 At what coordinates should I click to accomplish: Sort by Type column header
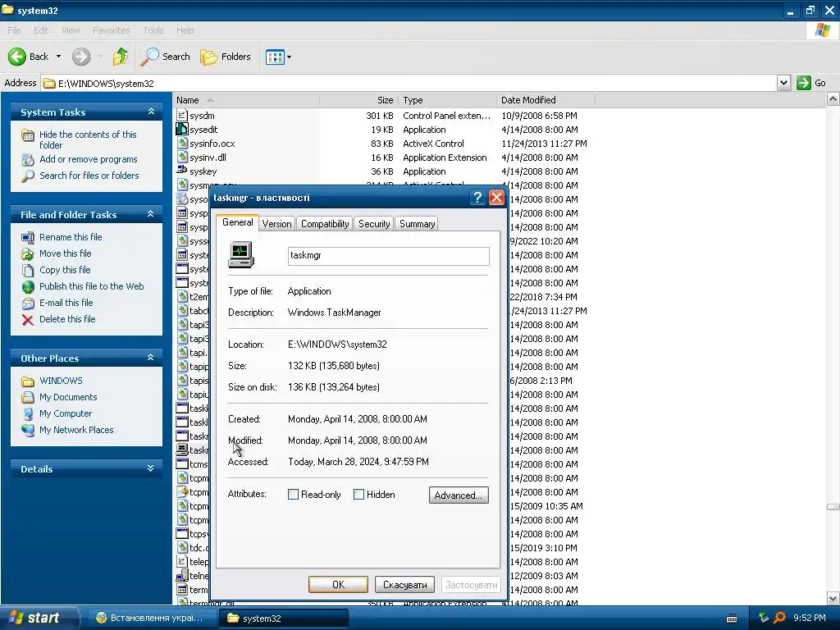pos(448,100)
